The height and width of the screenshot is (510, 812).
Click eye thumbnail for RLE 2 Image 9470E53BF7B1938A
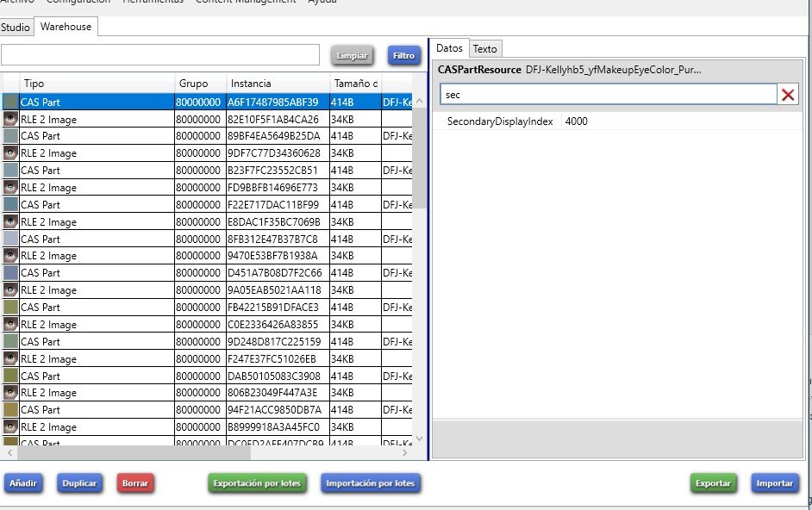coord(10,256)
